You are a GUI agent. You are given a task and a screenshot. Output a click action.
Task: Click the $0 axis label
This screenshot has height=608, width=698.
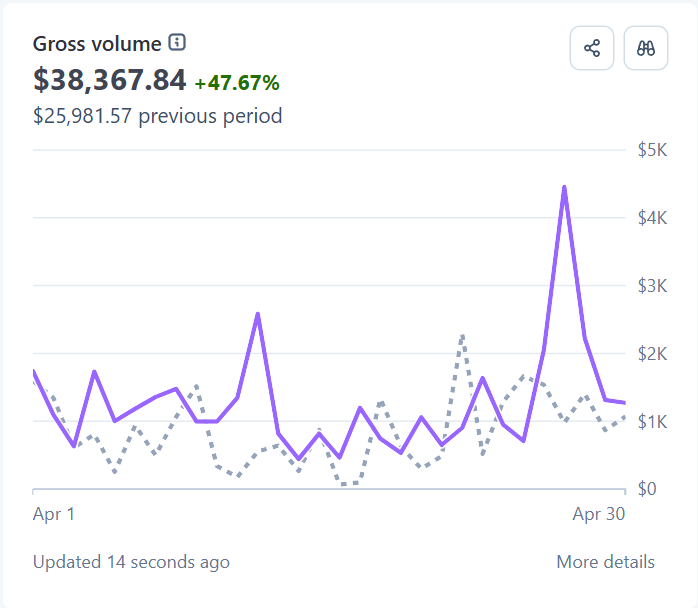pos(647,489)
